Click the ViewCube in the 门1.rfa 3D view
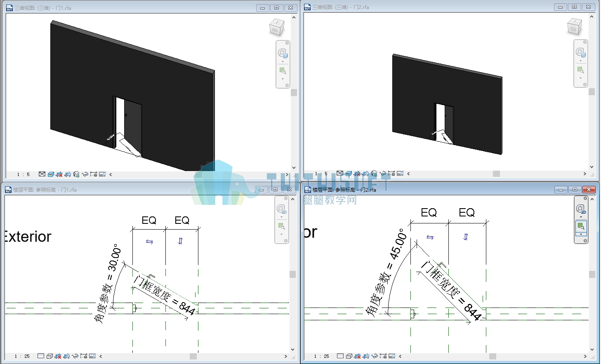Screen dimensions: 601x364 click(x=276, y=28)
